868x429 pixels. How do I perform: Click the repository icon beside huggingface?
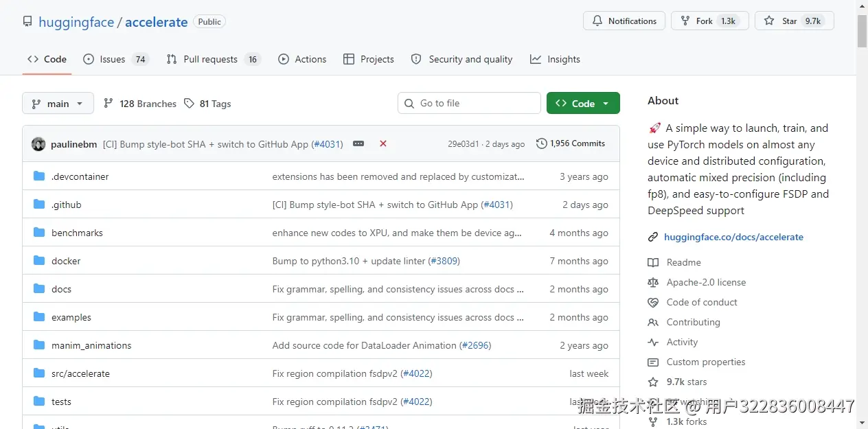pos(27,22)
